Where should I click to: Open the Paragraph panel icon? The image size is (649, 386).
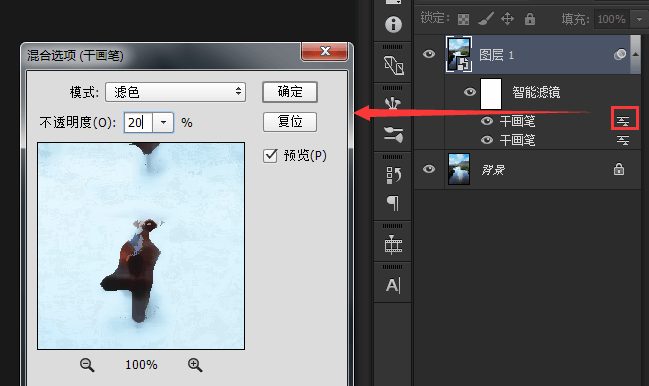[393, 203]
